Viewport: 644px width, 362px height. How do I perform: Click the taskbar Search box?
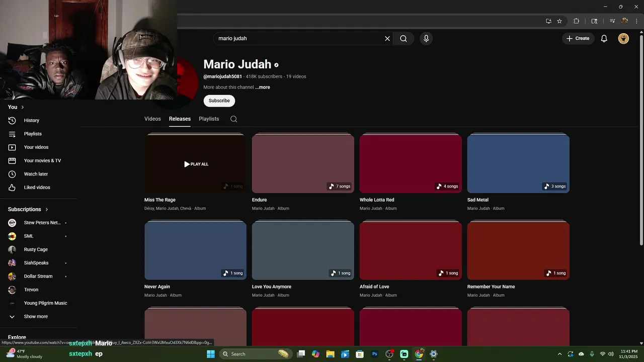point(256,354)
